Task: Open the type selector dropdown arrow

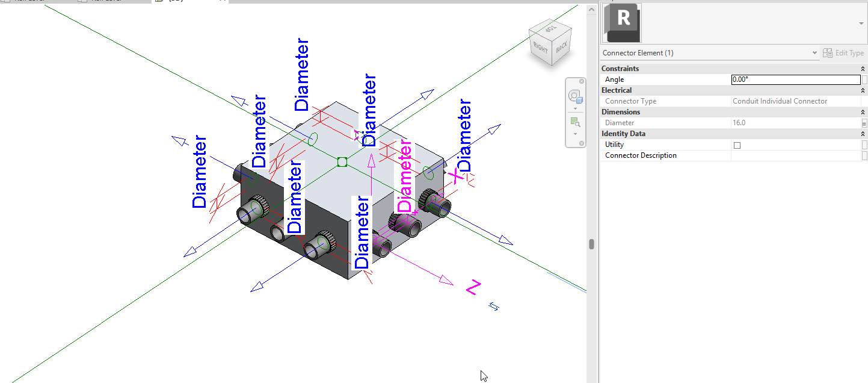Action: coord(861,23)
